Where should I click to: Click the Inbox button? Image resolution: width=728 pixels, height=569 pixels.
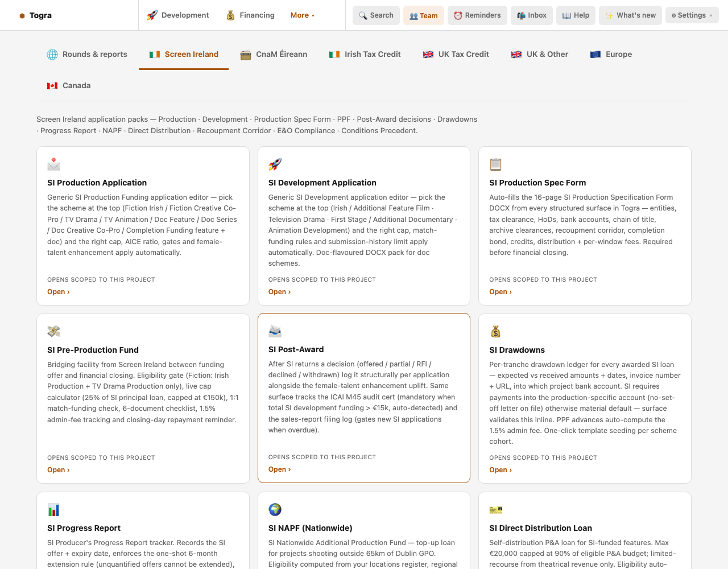point(532,15)
